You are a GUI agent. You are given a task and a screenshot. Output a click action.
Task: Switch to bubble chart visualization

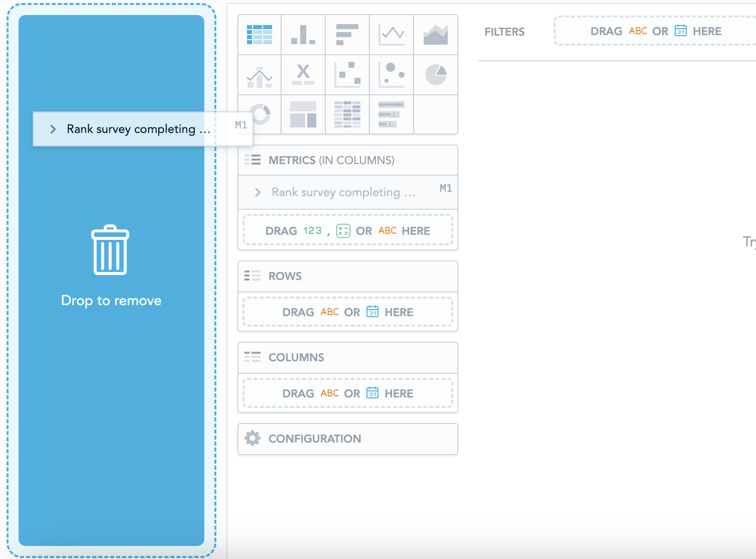(x=392, y=75)
